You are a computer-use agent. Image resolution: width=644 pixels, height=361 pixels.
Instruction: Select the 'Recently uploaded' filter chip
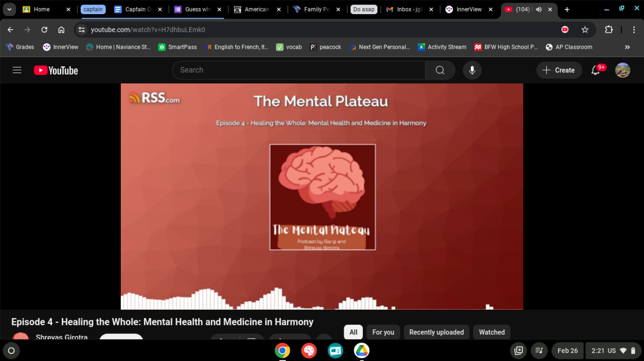click(436, 332)
